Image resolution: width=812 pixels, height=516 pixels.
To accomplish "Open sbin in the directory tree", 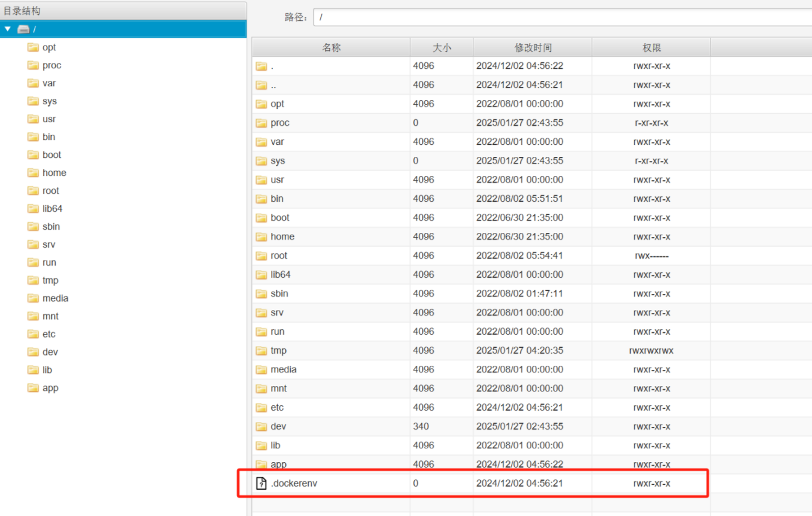I will (x=51, y=226).
